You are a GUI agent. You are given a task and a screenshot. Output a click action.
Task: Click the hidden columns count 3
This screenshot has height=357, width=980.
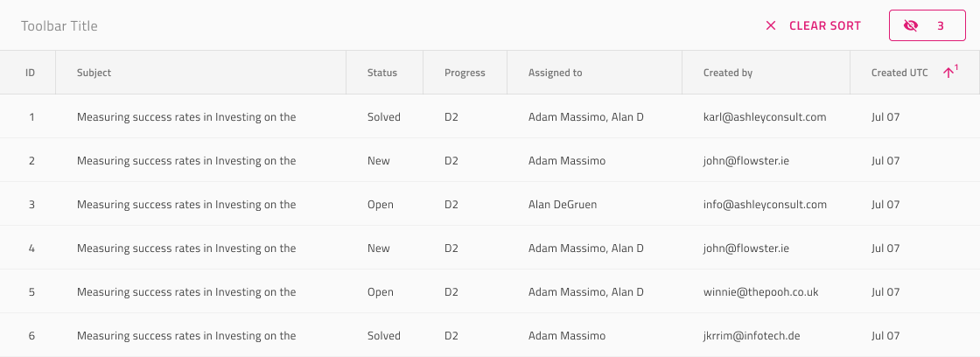tap(940, 25)
